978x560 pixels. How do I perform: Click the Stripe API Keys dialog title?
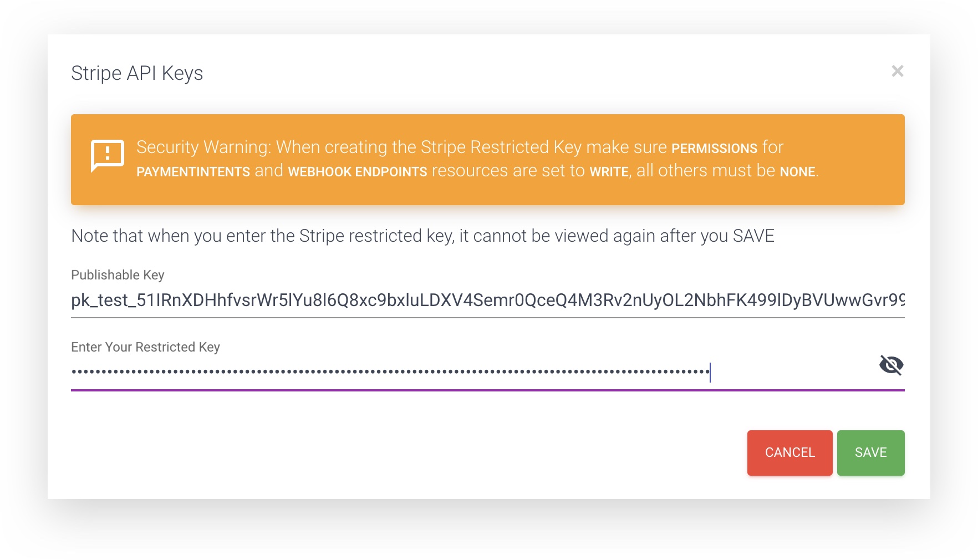[x=136, y=73]
